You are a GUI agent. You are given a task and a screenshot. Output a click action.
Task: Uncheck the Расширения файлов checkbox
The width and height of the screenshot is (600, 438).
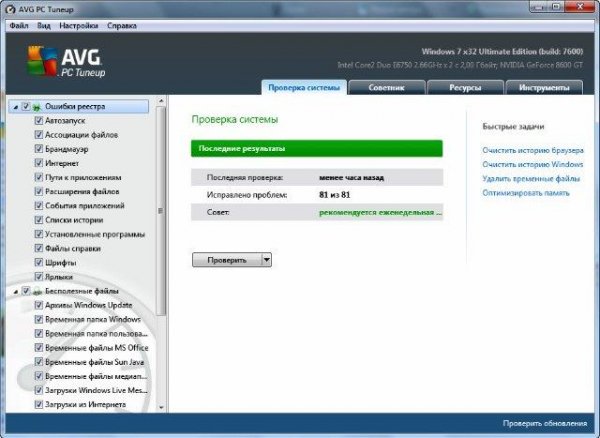[38, 191]
